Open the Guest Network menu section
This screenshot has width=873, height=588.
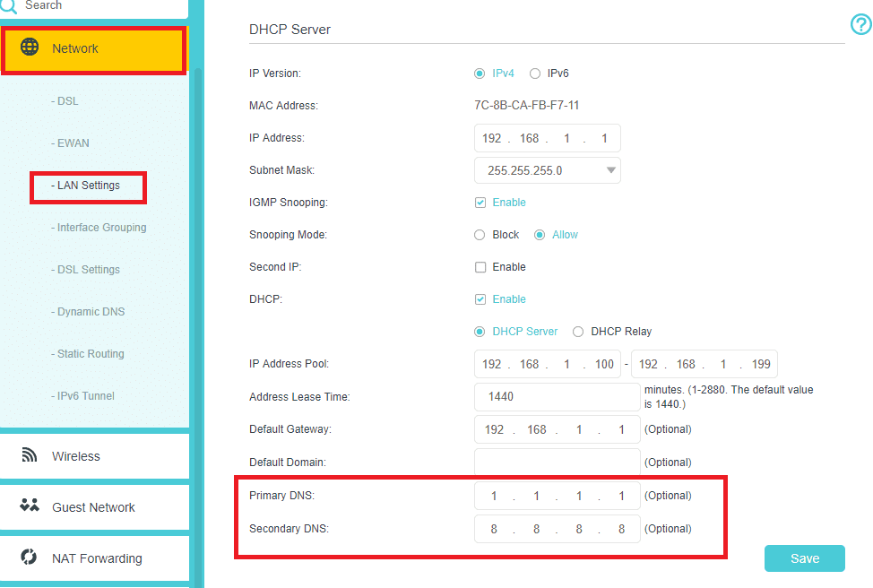[94, 507]
